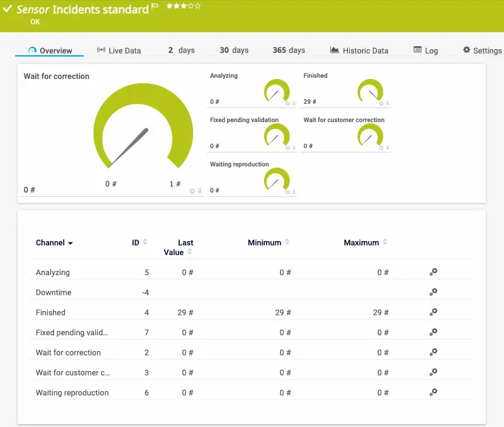This screenshot has width=504, height=427.
Task: Sort table by ID column arrows
Action: pos(145,242)
